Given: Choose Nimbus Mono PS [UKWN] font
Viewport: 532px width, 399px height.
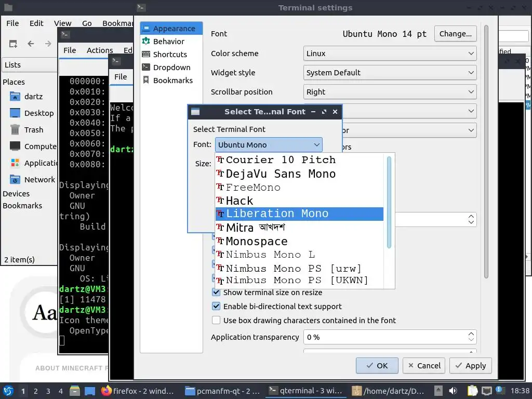Looking at the screenshot, I should point(299,280).
